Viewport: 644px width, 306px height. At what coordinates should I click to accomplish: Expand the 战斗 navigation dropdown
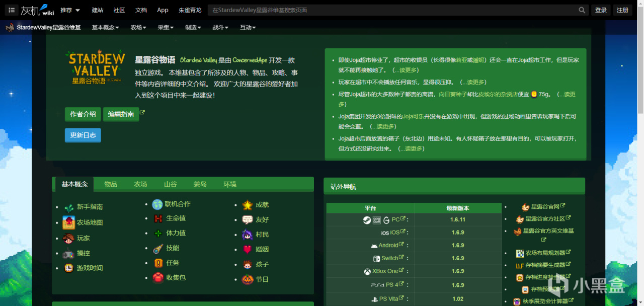pos(220,28)
